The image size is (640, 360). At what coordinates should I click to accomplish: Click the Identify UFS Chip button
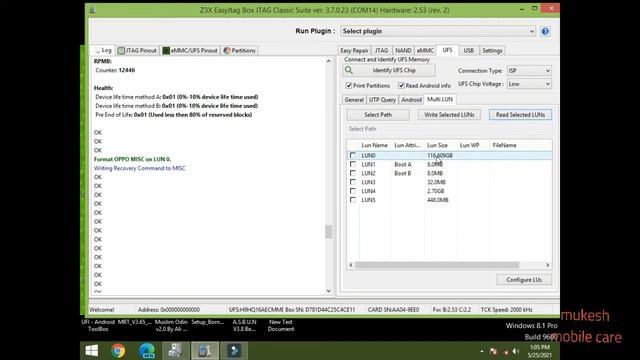(x=389, y=70)
